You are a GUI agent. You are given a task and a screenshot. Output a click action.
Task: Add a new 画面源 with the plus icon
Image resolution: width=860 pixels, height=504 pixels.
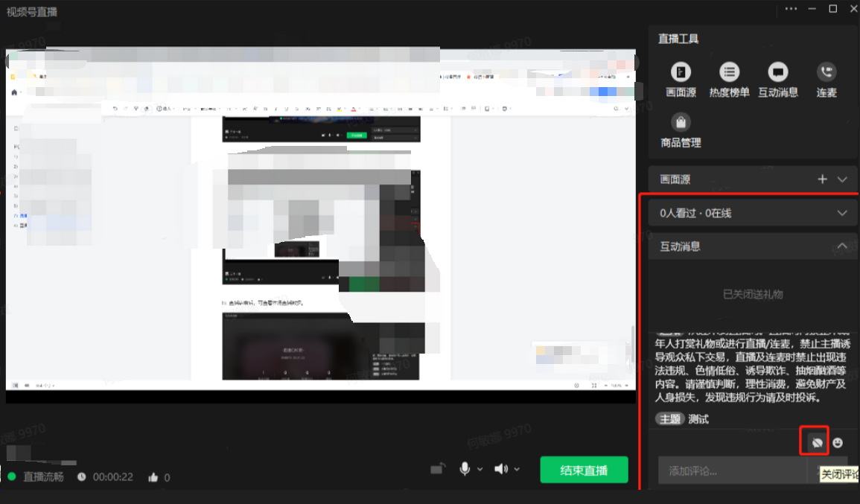point(822,179)
